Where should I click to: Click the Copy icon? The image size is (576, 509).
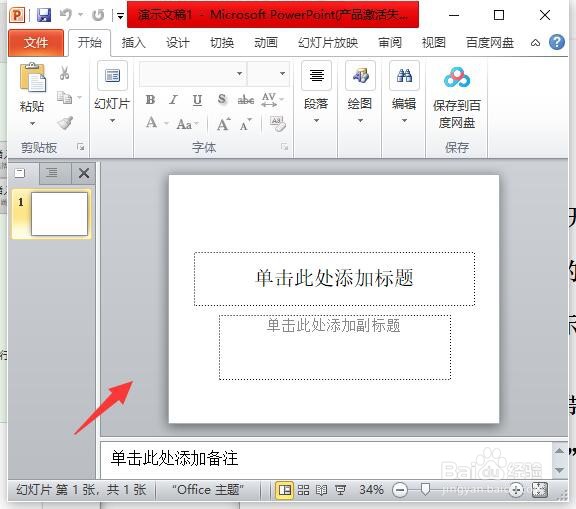(65, 98)
